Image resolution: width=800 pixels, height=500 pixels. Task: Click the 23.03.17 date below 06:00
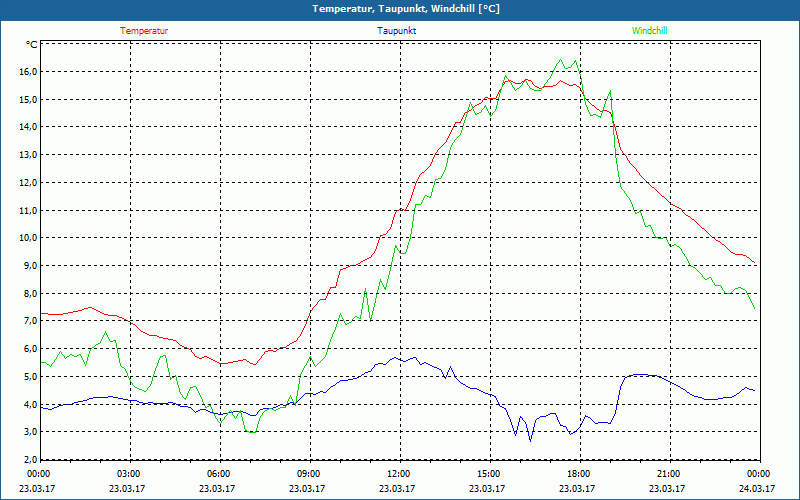(x=217, y=488)
